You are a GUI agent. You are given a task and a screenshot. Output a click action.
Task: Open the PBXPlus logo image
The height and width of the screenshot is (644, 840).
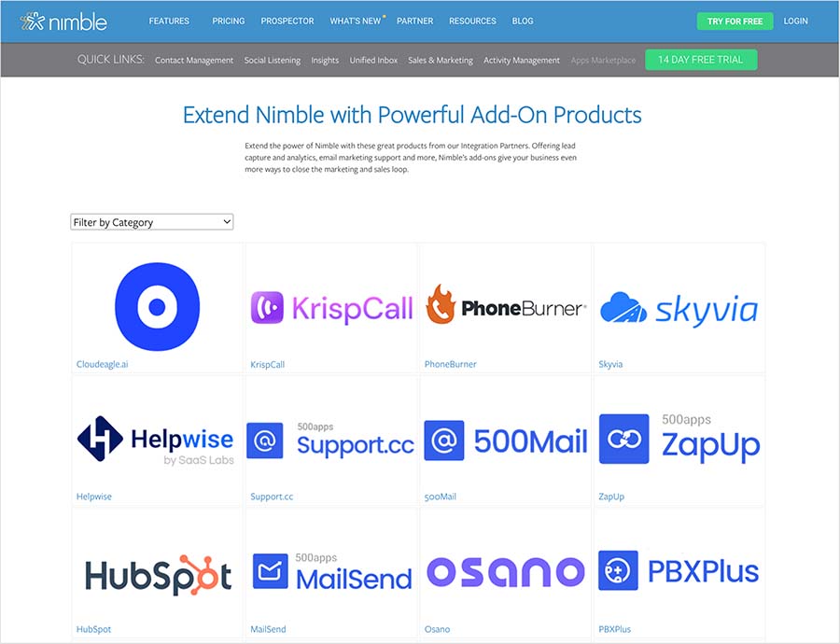pos(679,570)
